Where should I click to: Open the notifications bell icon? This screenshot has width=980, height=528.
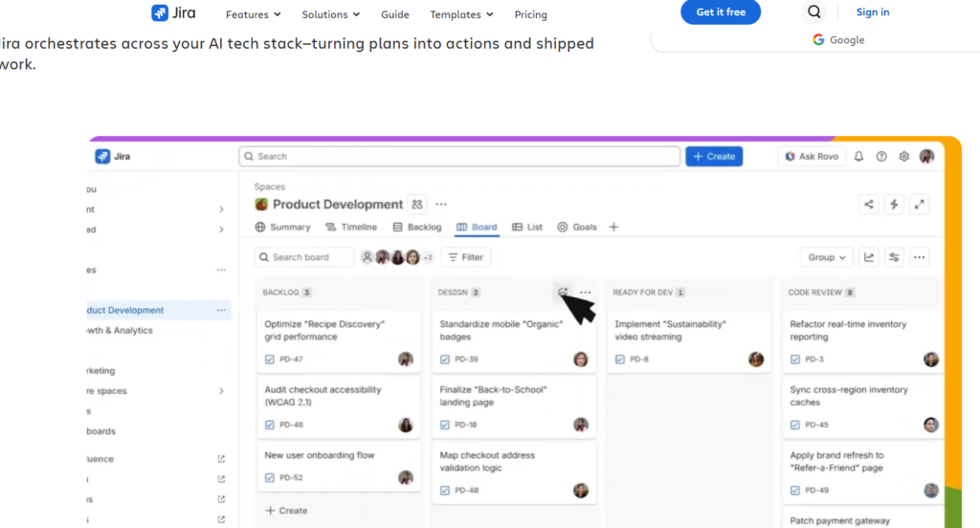click(x=858, y=156)
